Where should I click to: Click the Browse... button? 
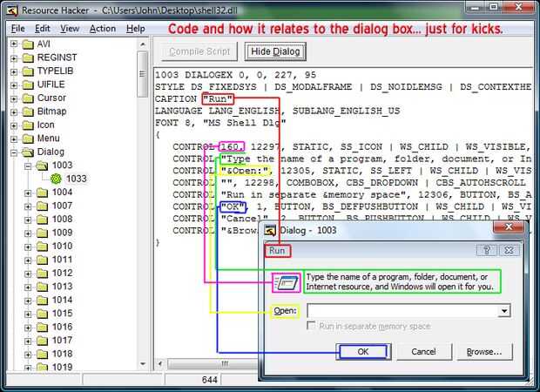coord(484,352)
